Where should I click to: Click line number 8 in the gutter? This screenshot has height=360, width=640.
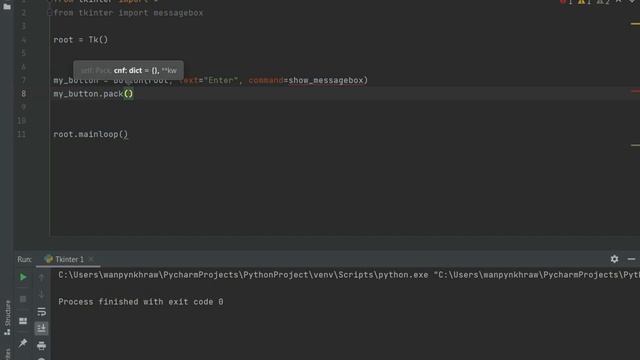23,94
